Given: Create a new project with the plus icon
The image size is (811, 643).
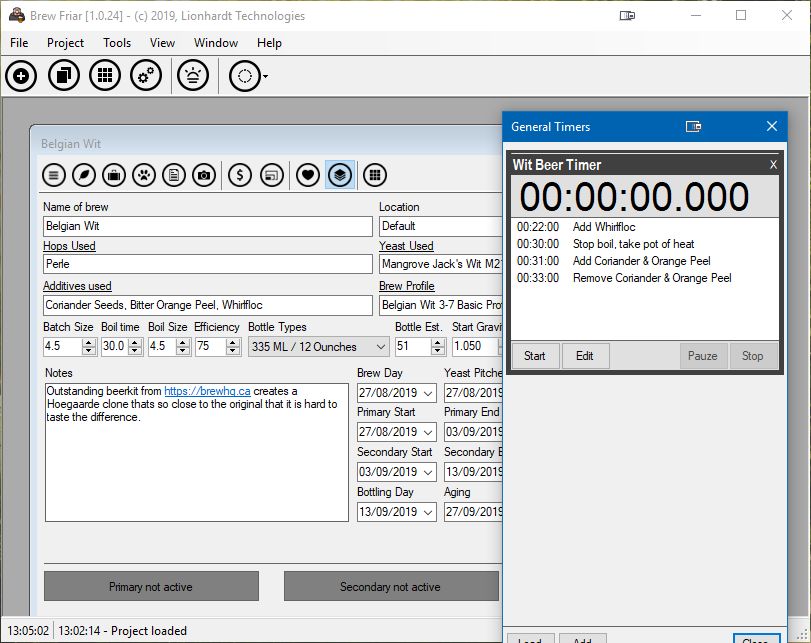Looking at the screenshot, I should pyautogui.click(x=21, y=76).
